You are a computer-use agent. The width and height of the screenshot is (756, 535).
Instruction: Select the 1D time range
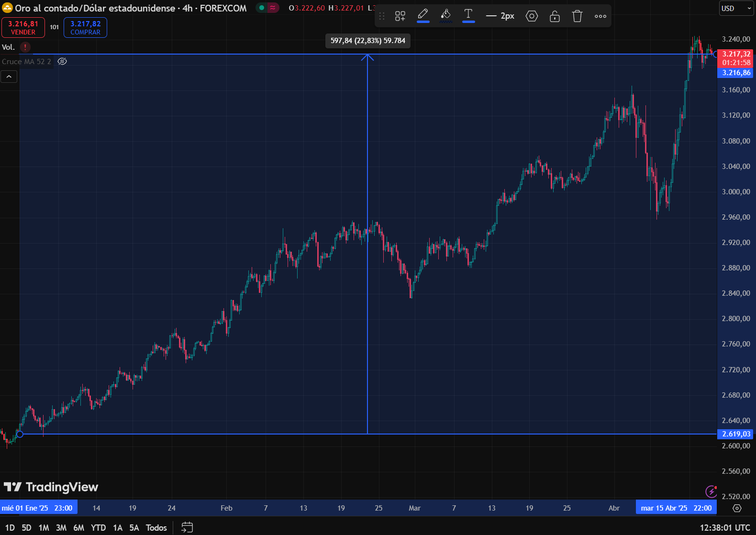click(x=10, y=527)
